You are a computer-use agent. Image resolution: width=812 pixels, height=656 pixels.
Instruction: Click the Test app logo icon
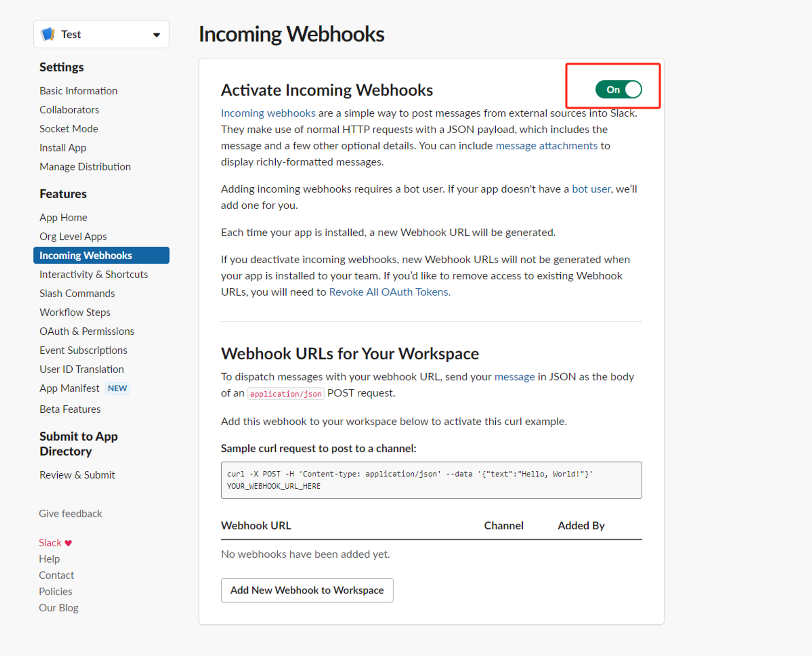pyautogui.click(x=48, y=34)
